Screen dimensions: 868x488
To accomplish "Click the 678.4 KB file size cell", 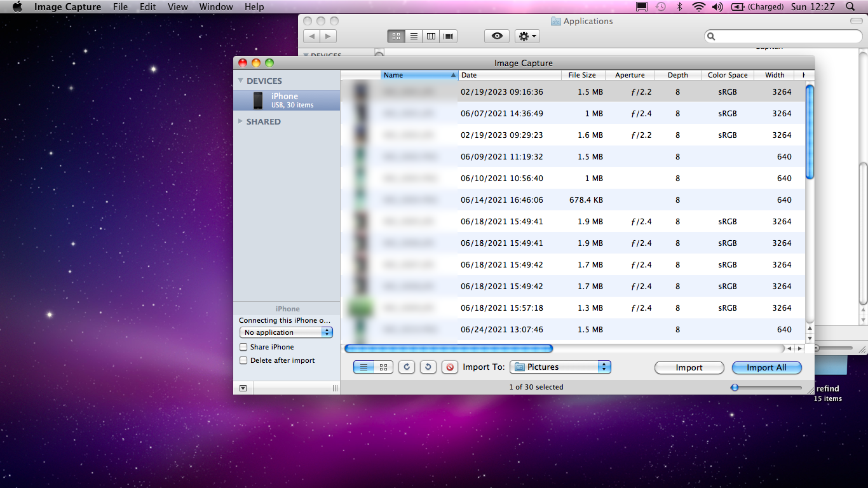I will click(x=586, y=200).
